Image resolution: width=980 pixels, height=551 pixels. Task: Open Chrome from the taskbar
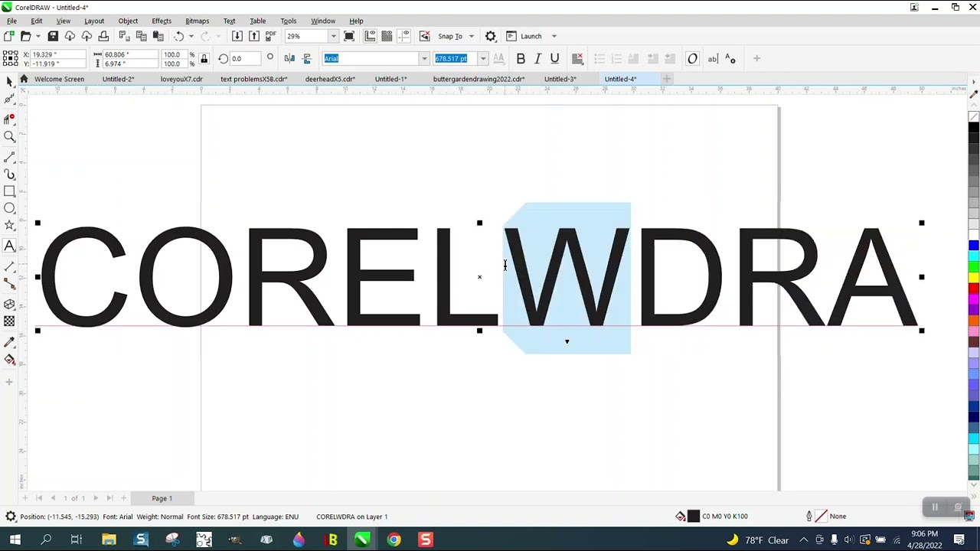(x=394, y=540)
